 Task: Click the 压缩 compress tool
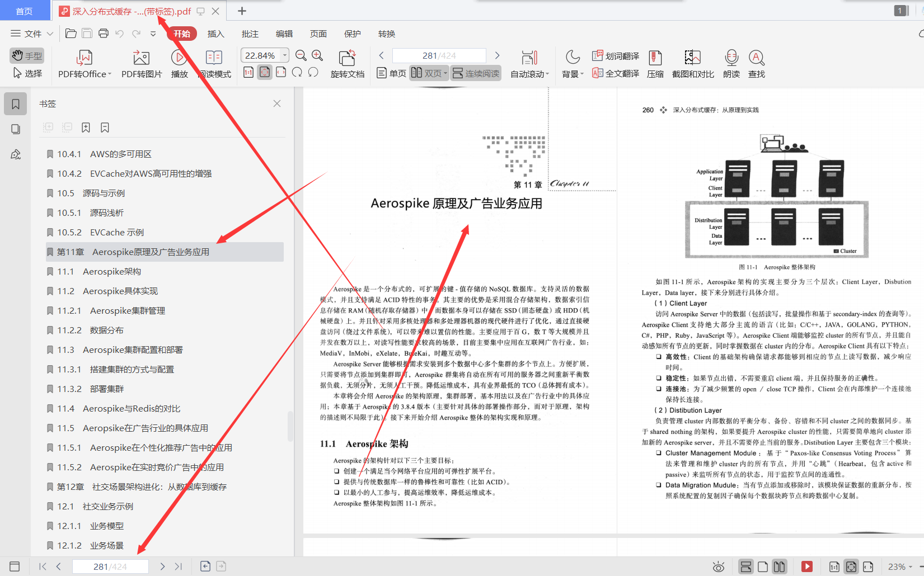tap(655, 64)
